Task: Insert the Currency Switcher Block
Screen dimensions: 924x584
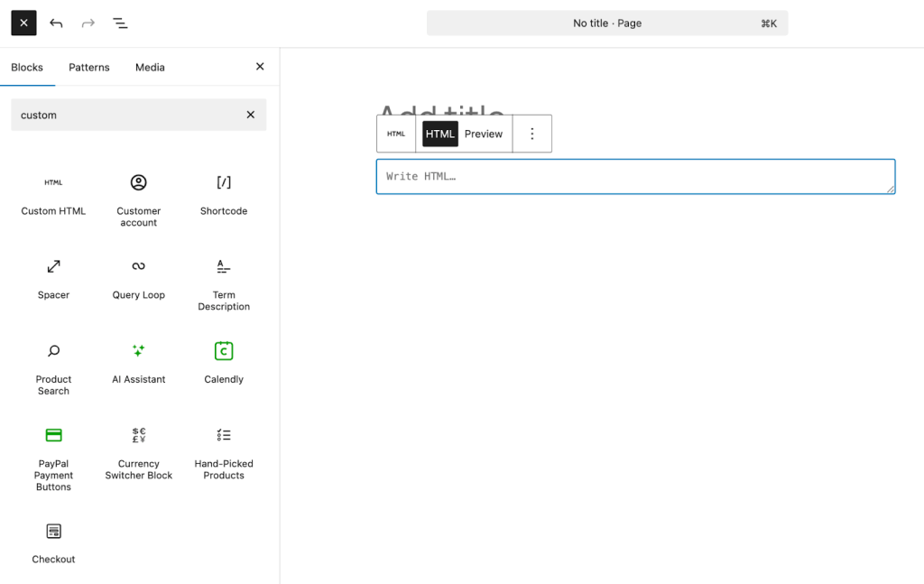Action: [138, 447]
